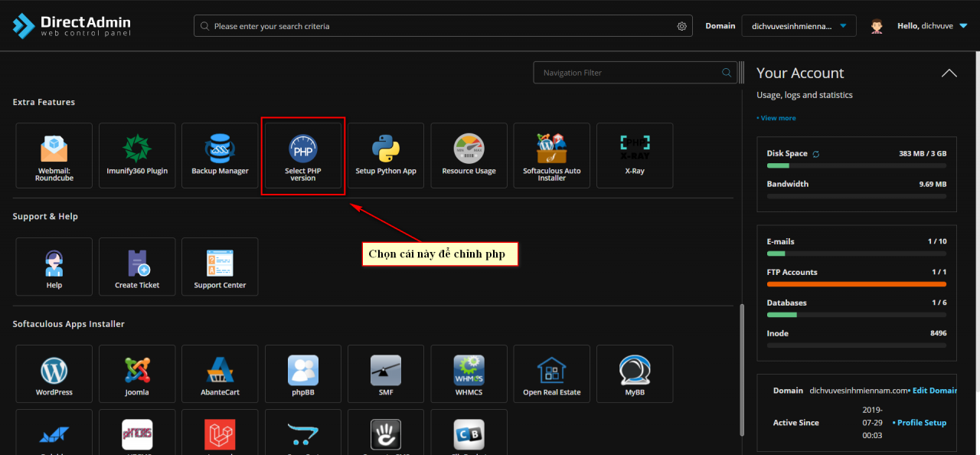The image size is (980, 455).
Task: Click the red Laravel icon
Action: click(220, 434)
